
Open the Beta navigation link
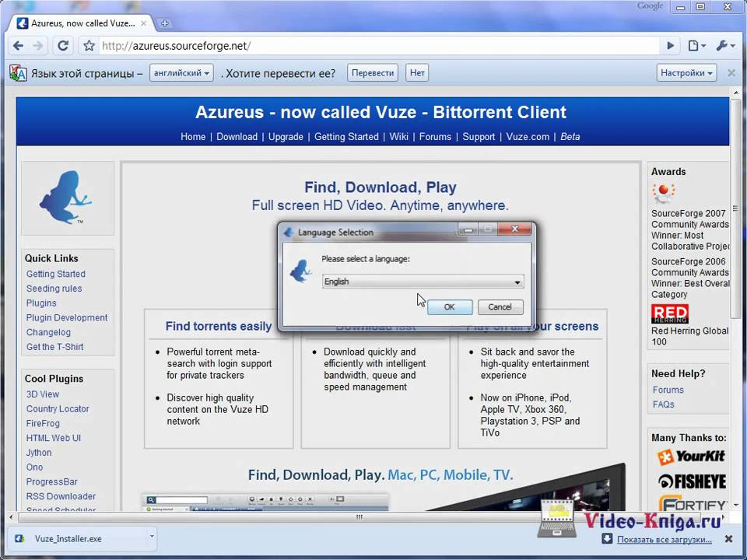pos(570,137)
